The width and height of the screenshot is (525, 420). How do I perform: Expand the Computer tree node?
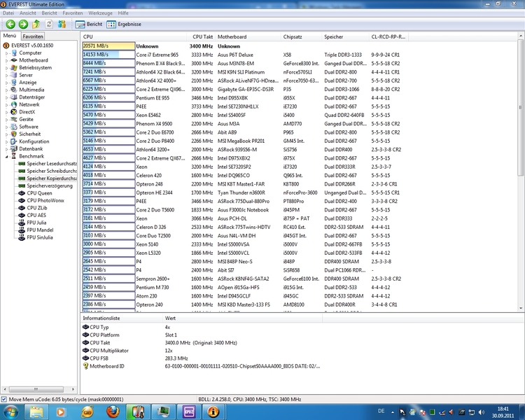pos(6,53)
